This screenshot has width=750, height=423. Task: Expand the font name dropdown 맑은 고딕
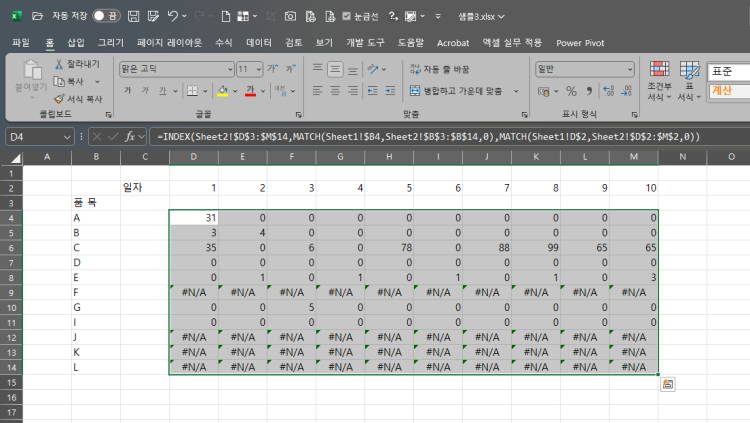point(226,69)
